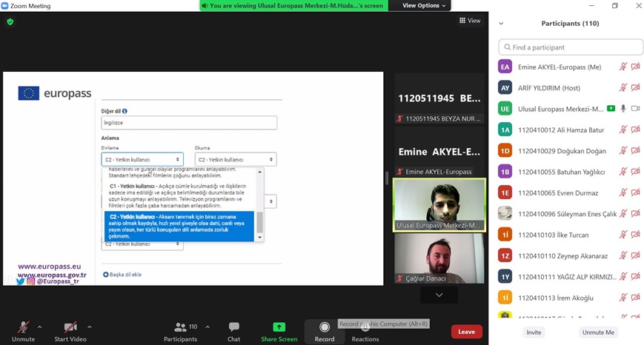Leave the meeting

point(467,332)
